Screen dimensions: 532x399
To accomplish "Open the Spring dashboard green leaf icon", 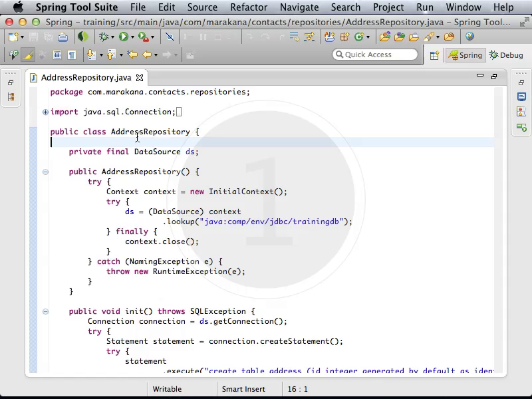I will [x=82, y=37].
